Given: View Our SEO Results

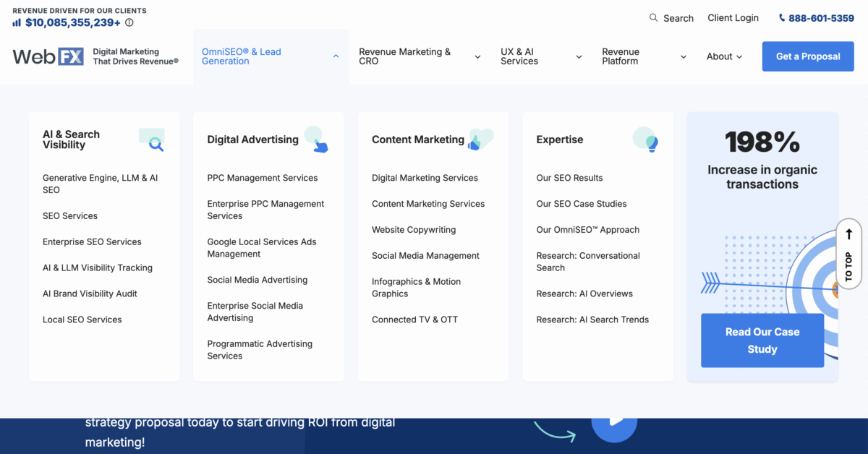Looking at the screenshot, I should [570, 178].
